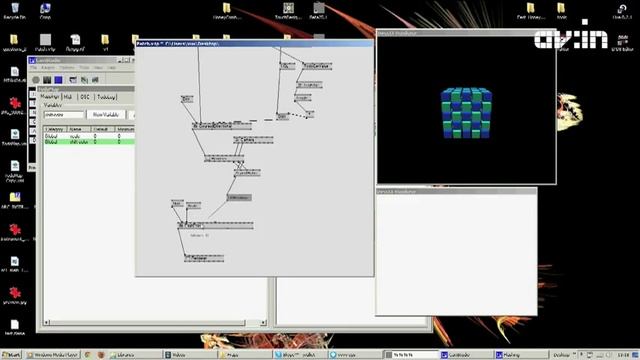The width and height of the screenshot is (640, 360).
Task: Click the black square toolbar icon
Action: [47, 80]
